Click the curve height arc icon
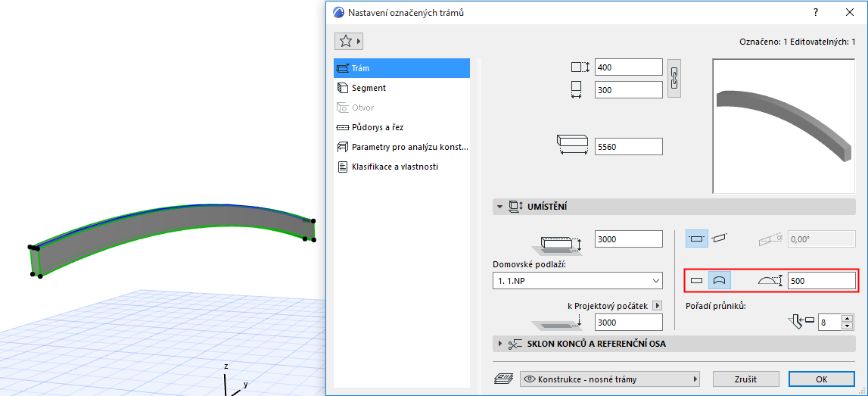 click(771, 281)
